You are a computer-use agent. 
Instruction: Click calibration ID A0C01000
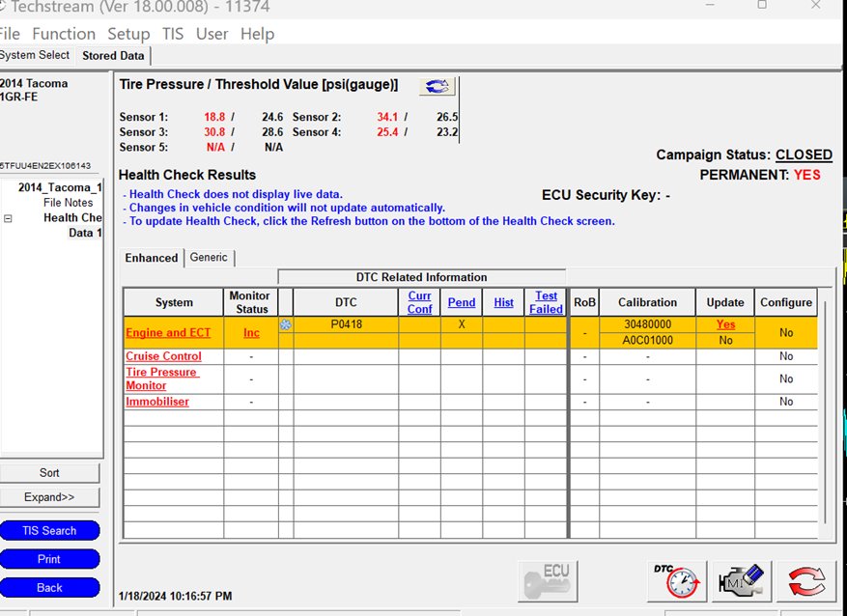647,340
